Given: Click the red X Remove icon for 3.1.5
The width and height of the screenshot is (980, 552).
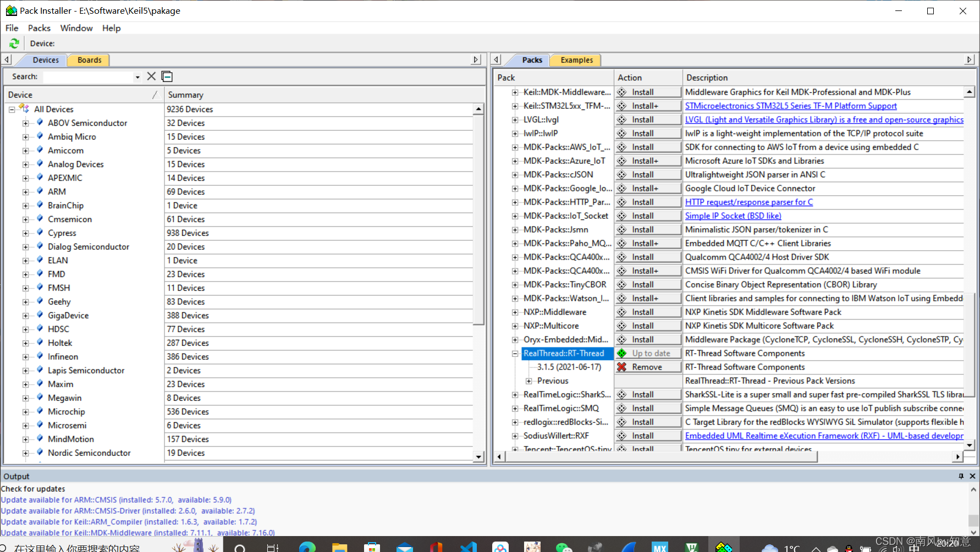Looking at the screenshot, I should [622, 367].
